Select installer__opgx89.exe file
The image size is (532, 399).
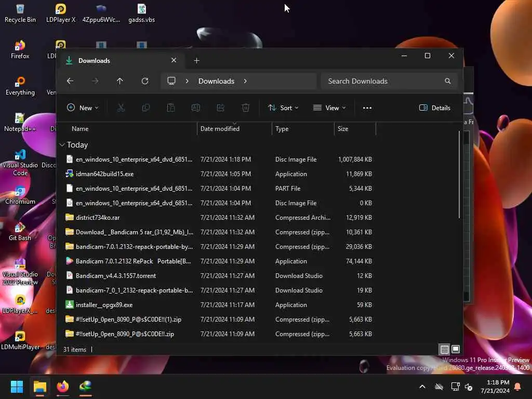(x=219, y=305)
